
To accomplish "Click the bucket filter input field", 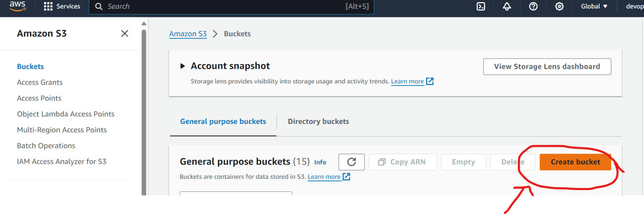I will [236, 193].
